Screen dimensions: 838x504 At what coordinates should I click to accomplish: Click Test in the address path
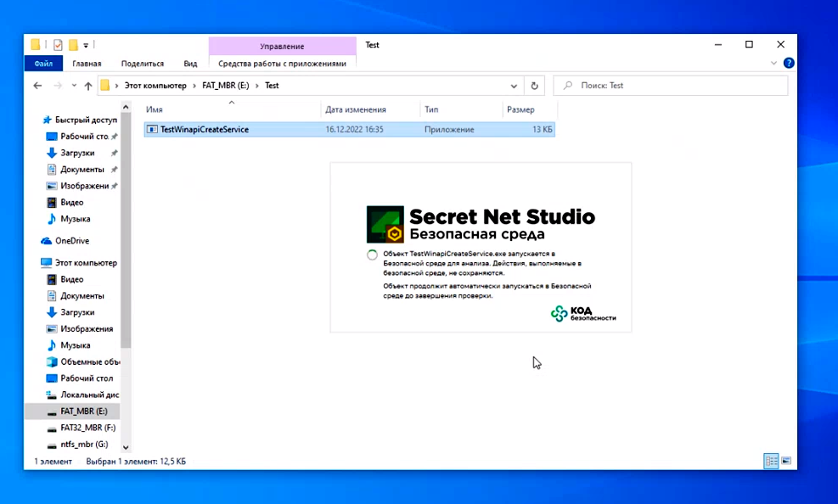(272, 86)
